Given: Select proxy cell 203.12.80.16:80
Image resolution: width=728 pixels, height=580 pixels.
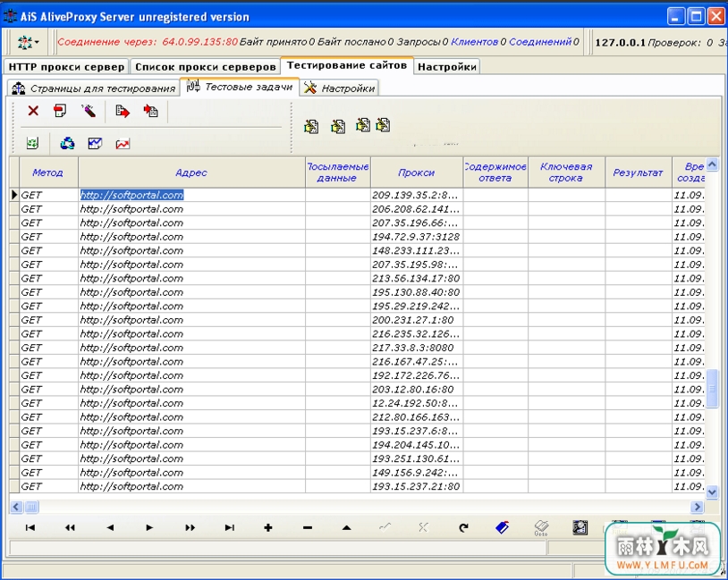Looking at the screenshot, I should pyautogui.click(x=417, y=390).
